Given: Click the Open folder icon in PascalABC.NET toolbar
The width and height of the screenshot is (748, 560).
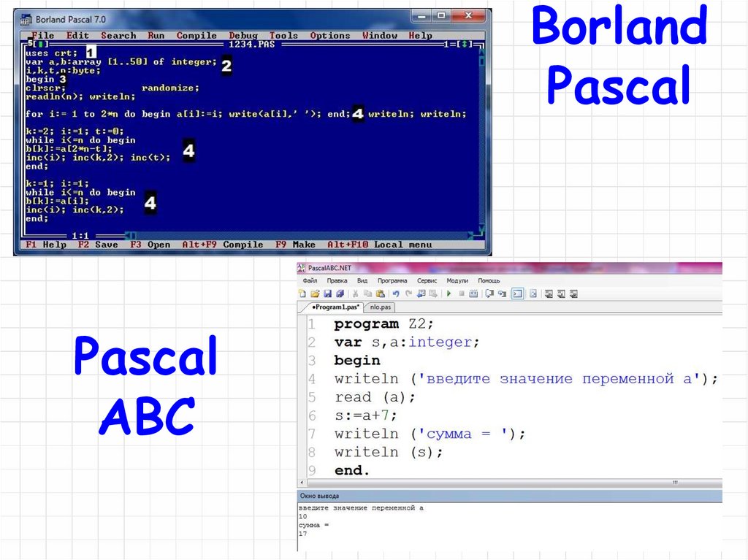Looking at the screenshot, I should 315,294.
